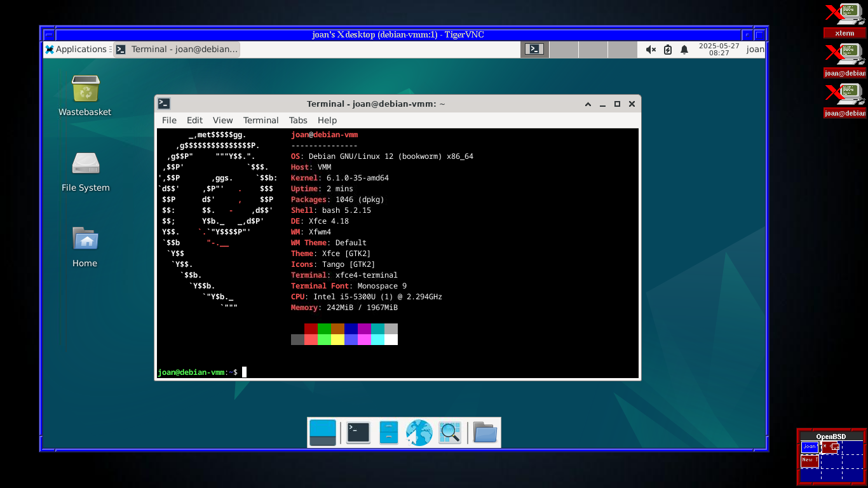This screenshot has height=488, width=868.
Task: Select the Wastebasket desktop icon
Action: click(x=85, y=96)
